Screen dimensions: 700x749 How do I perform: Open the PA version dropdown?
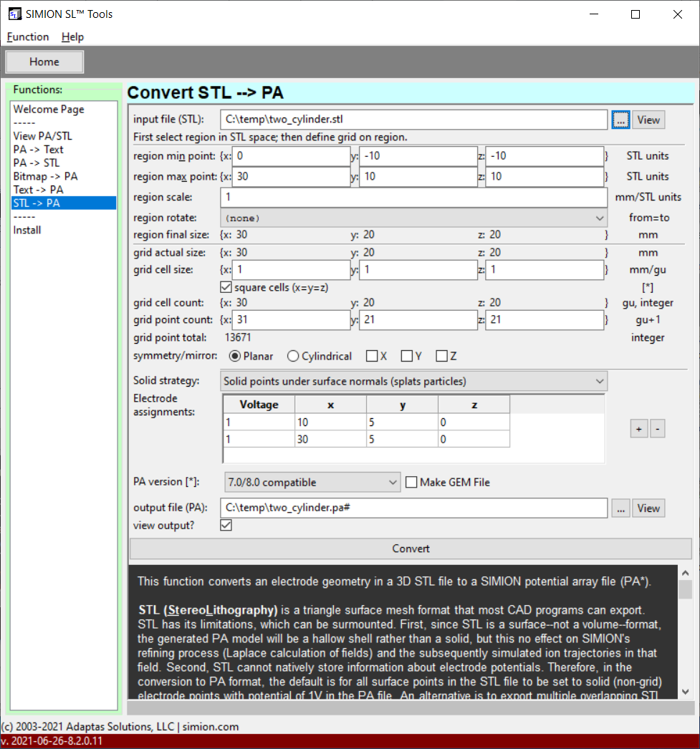tap(312, 483)
